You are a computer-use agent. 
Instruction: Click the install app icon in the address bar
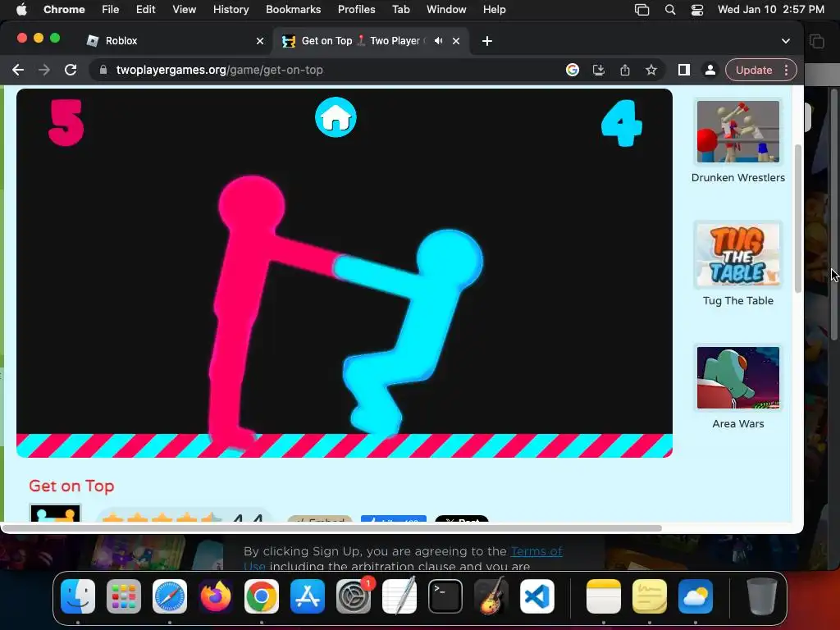click(x=598, y=71)
